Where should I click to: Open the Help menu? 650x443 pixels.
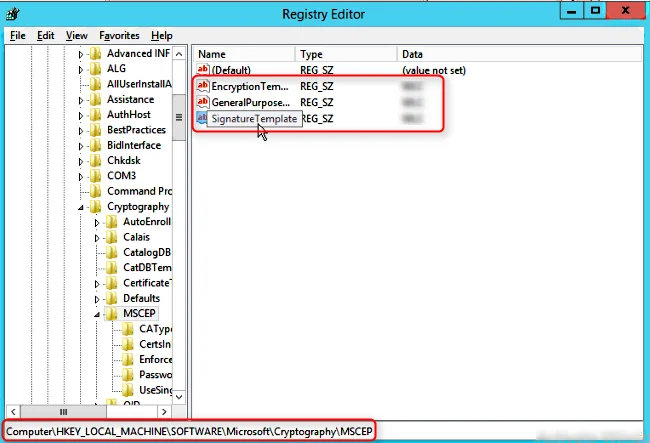click(162, 36)
